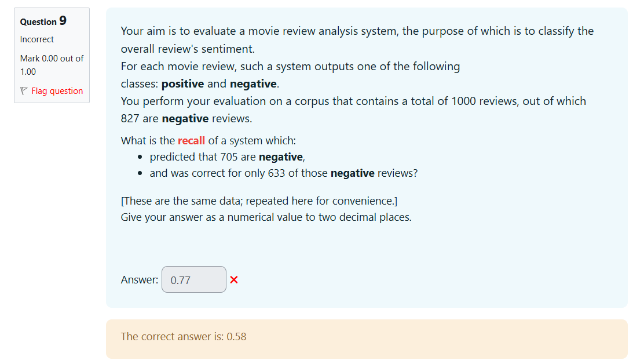Click the Question 9 heading
644x364 pixels.
(x=42, y=21)
